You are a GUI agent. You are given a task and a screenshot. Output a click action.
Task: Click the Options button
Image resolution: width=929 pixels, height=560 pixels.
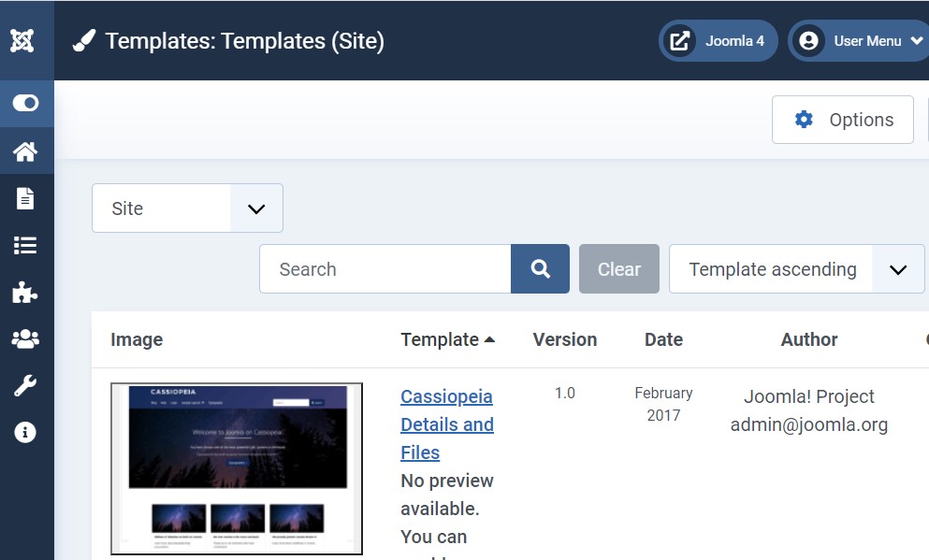[843, 120]
